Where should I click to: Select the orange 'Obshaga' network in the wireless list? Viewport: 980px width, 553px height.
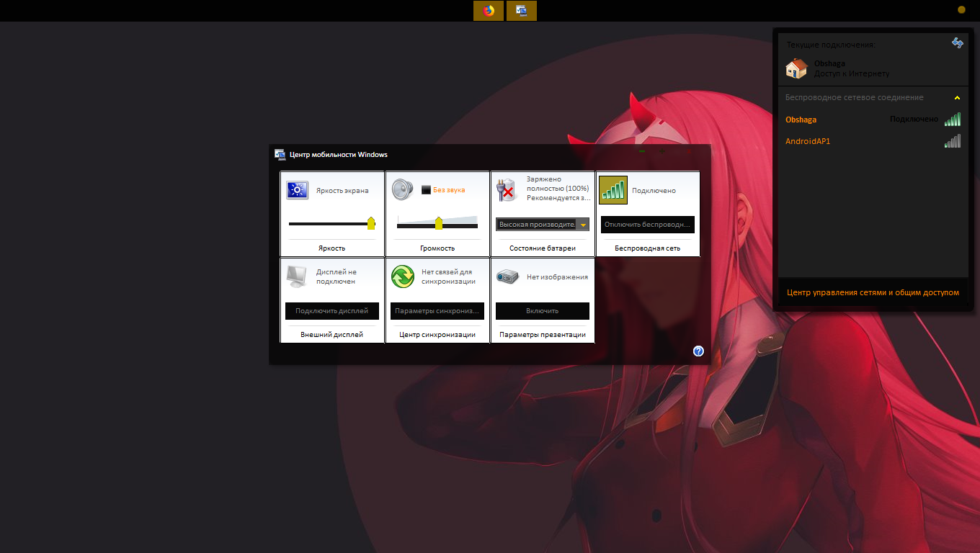click(x=801, y=120)
